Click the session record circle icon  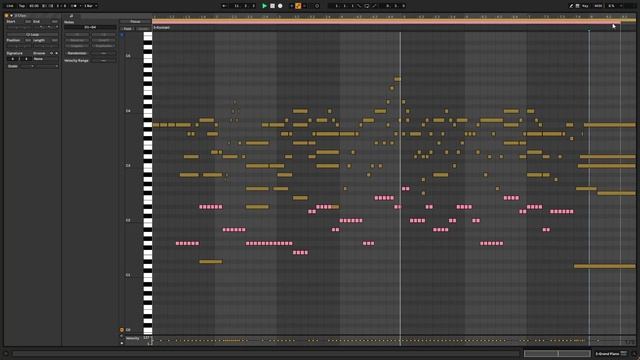click(317, 6)
